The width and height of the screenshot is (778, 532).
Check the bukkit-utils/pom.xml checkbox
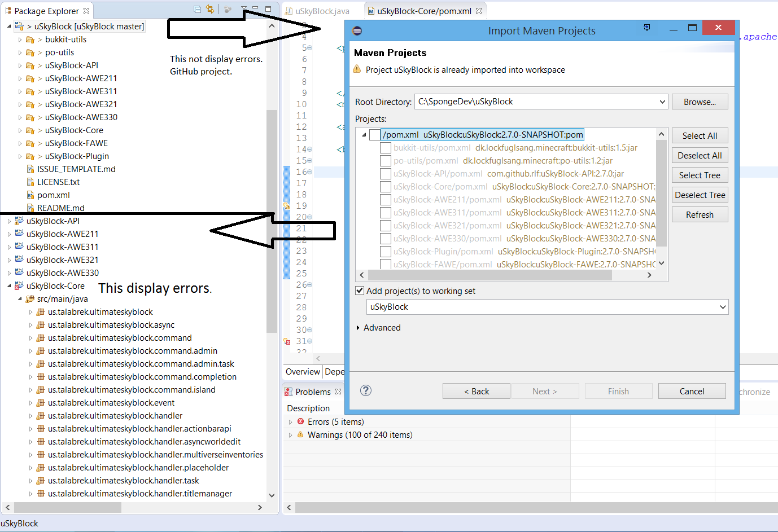[x=386, y=148]
